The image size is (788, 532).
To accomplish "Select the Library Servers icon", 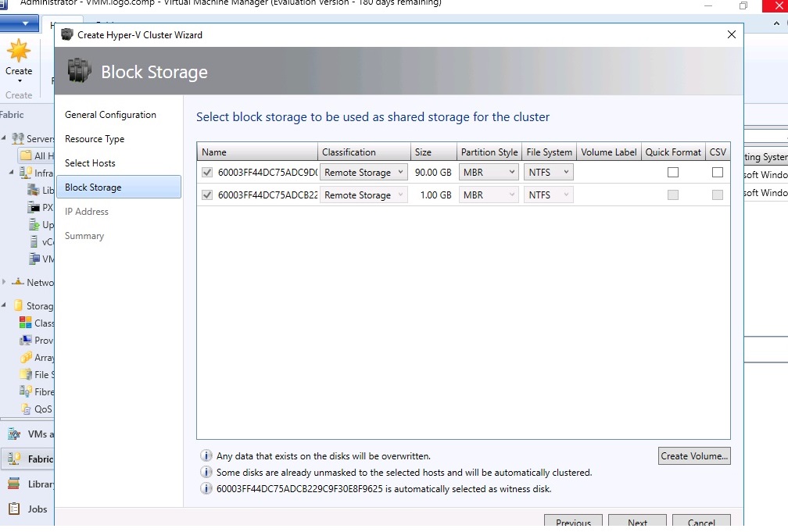I will (x=34, y=190).
